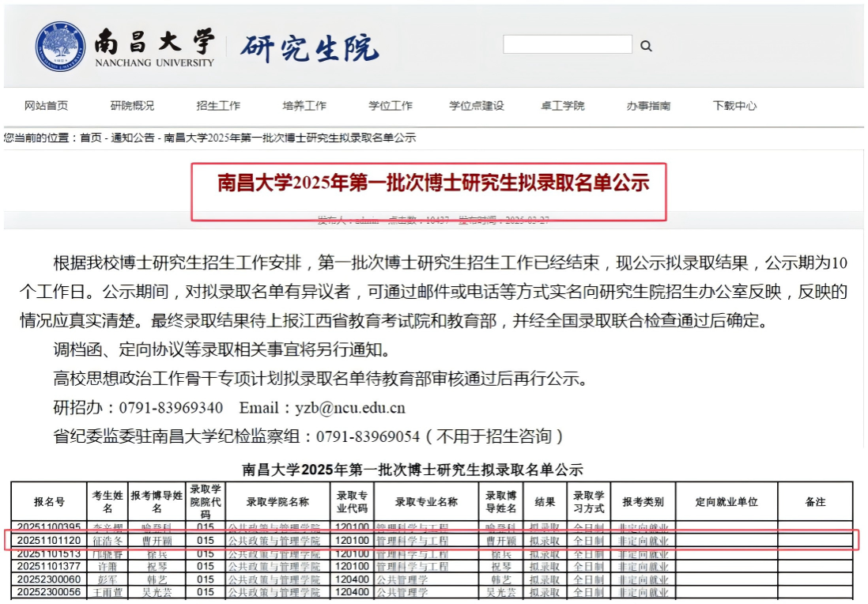Click the 报名号 table column header
The height and width of the screenshot is (604, 868).
click(49, 502)
